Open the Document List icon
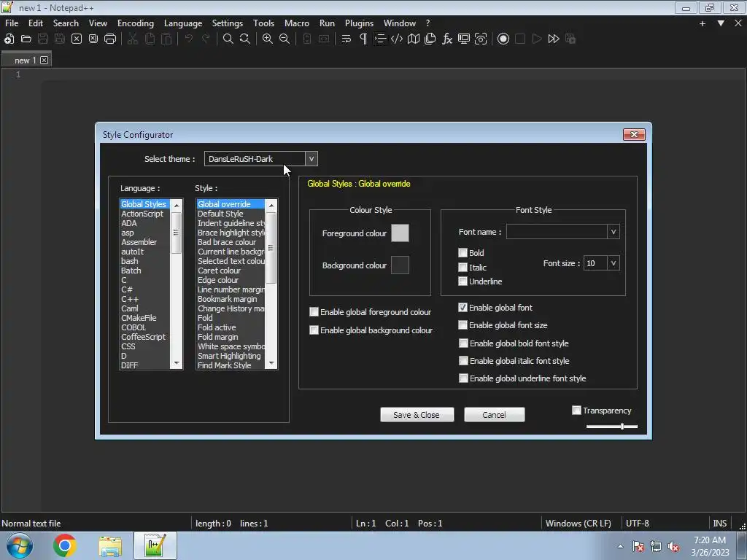Screen dimensions: 747x560 [x=430, y=39]
